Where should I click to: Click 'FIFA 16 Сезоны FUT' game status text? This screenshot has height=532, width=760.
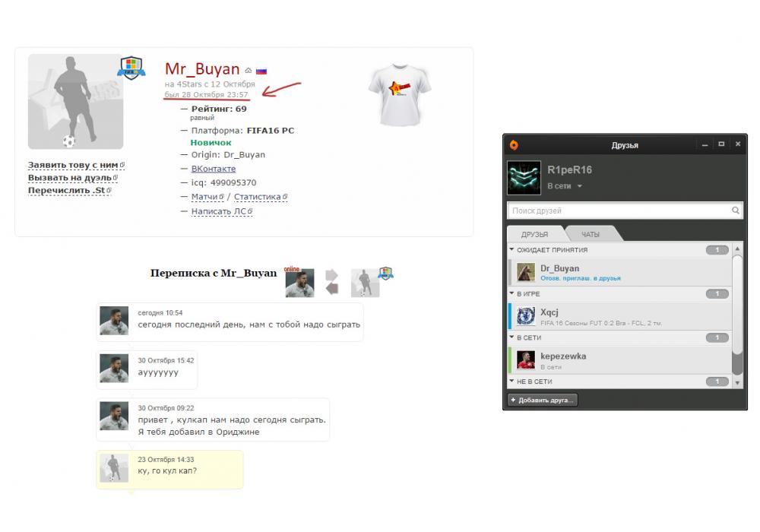click(x=601, y=323)
